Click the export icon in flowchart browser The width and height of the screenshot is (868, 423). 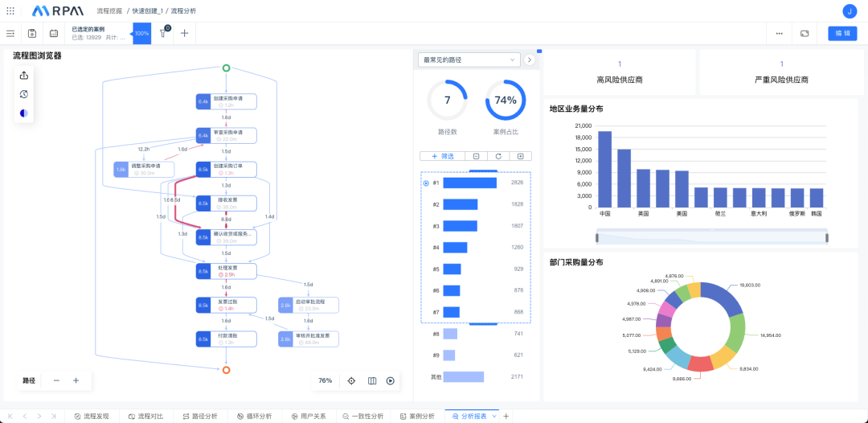coord(24,76)
